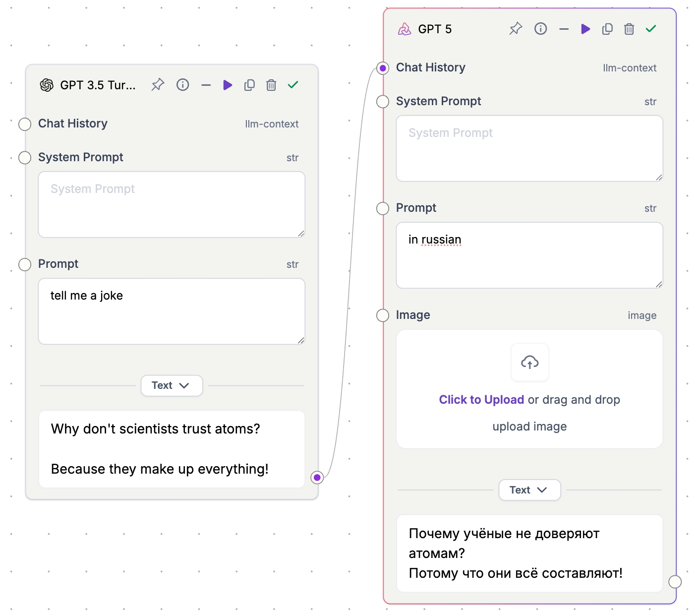700x615 pixels.
Task: Delete the GPT 3.5 Turbo node
Action: pos(271,85)
